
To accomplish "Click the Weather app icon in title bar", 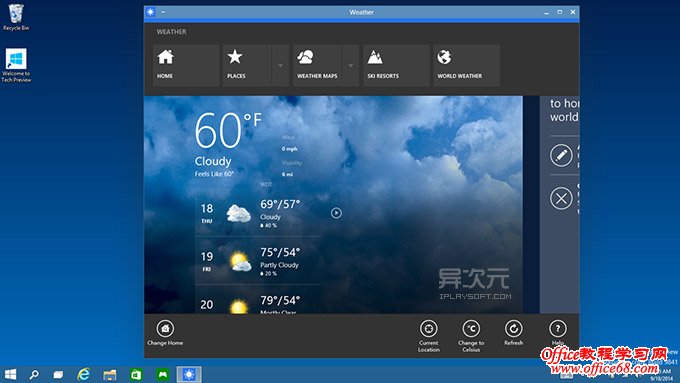I will pos(150,12).
